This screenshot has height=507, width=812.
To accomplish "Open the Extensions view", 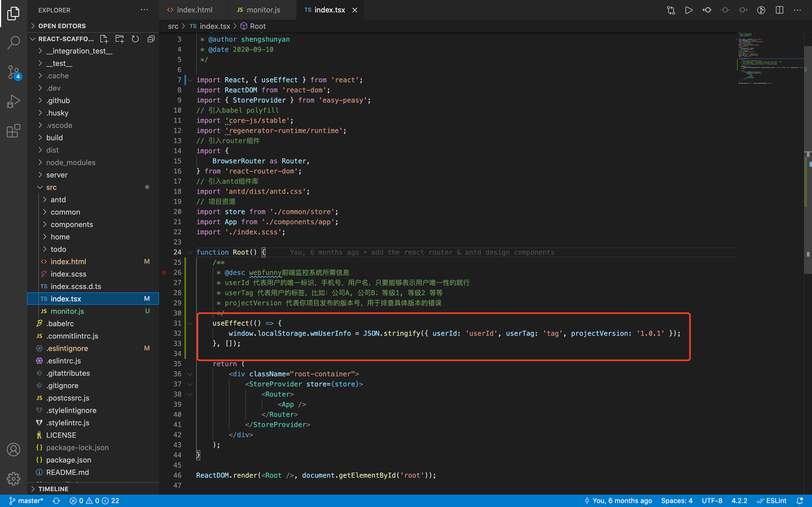I will [14, 131].
